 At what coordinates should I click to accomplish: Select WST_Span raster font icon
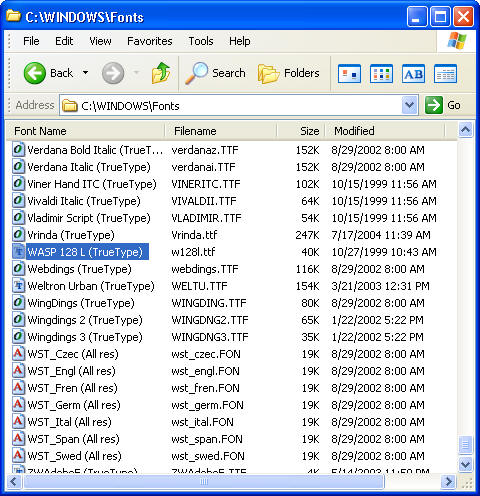click(x=18, y=438)
